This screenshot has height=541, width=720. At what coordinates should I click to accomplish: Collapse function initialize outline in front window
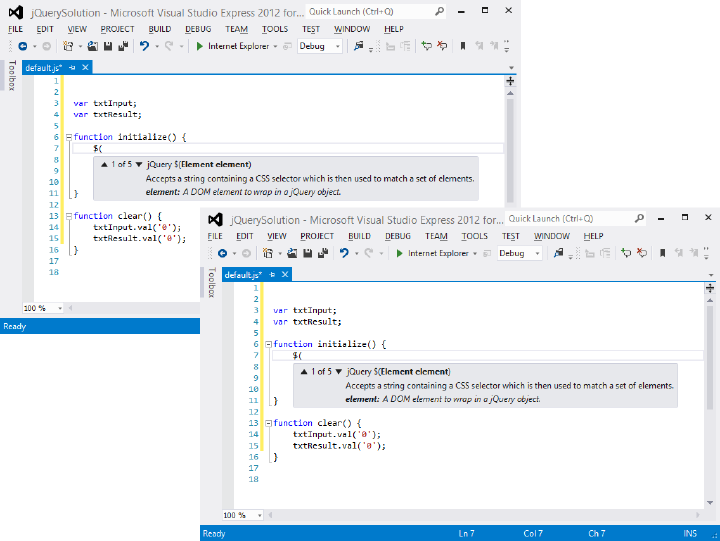pos(268,344)
